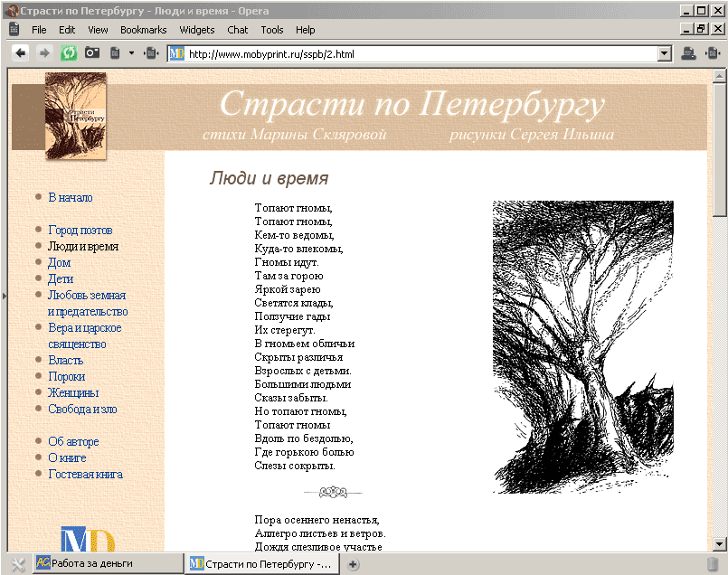Open the File menu

coord(39,30)
